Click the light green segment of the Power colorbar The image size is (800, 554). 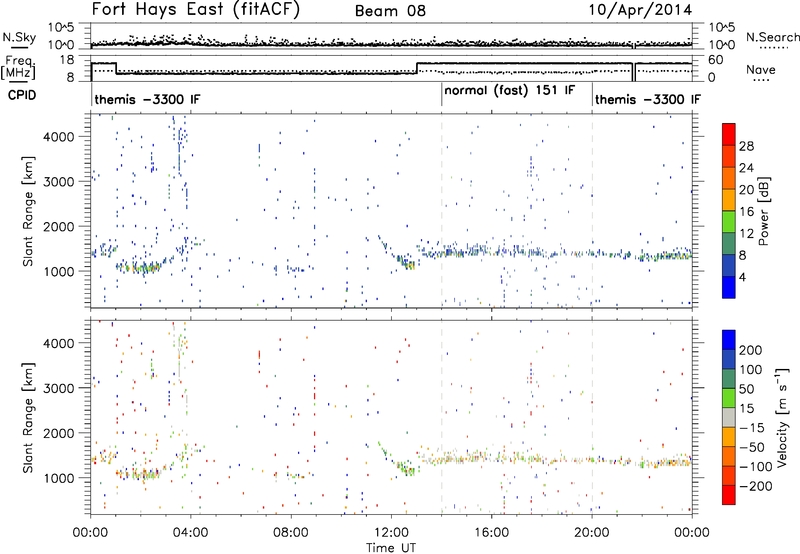point(729,221)
